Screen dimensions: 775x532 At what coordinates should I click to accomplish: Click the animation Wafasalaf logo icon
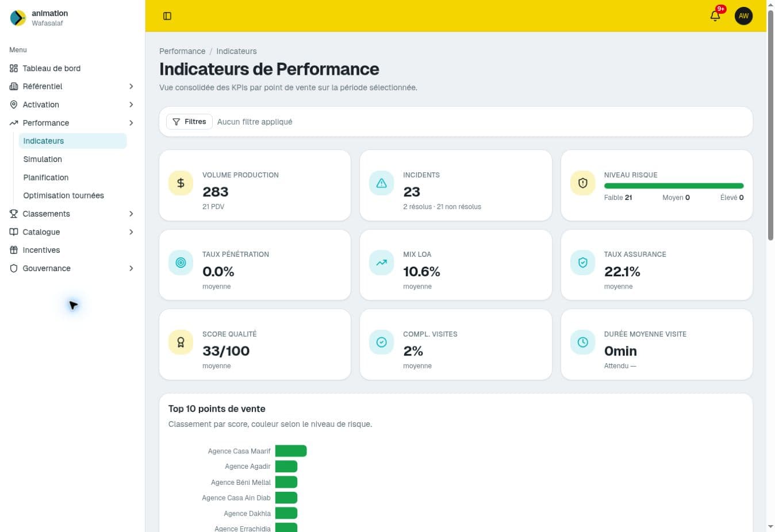[18, 18]
